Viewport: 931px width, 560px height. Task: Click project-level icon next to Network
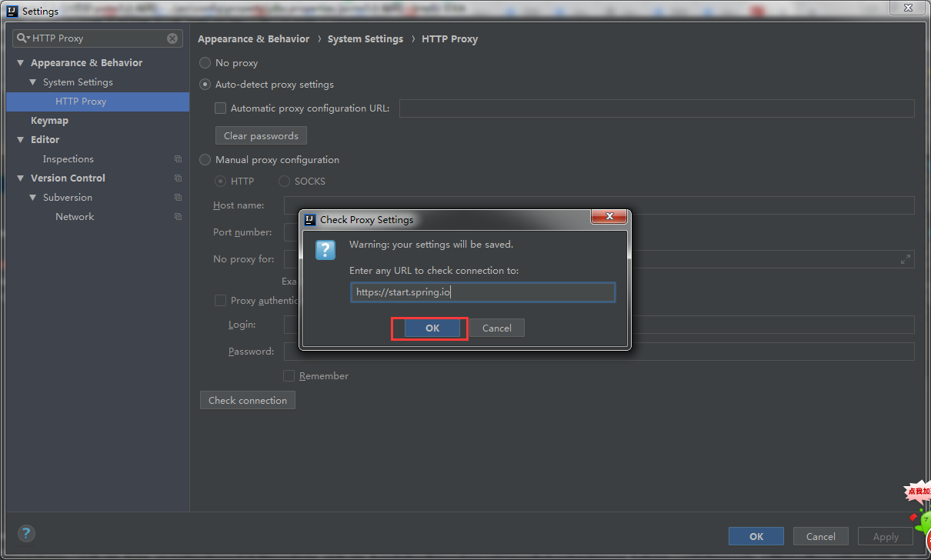[x=178, y=217]
